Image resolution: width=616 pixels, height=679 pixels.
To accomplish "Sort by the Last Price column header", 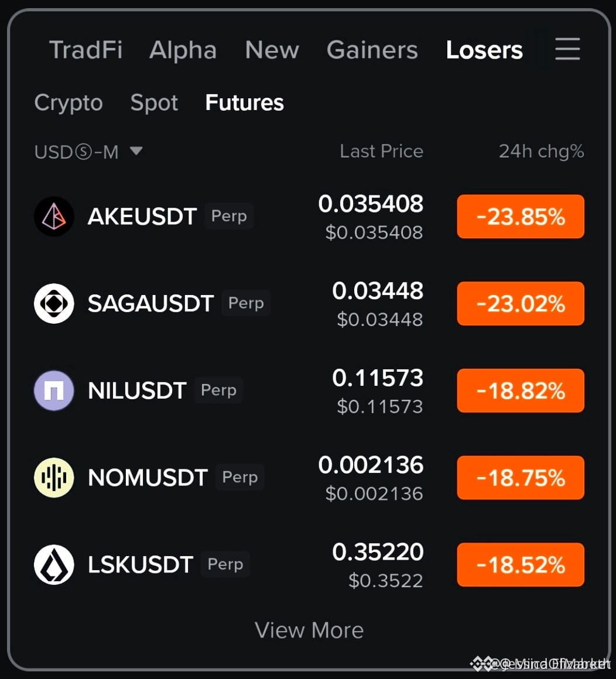I will (381, 151).
